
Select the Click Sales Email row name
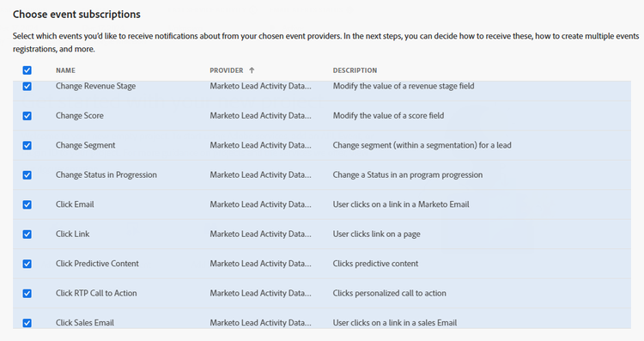pos(85,322)
